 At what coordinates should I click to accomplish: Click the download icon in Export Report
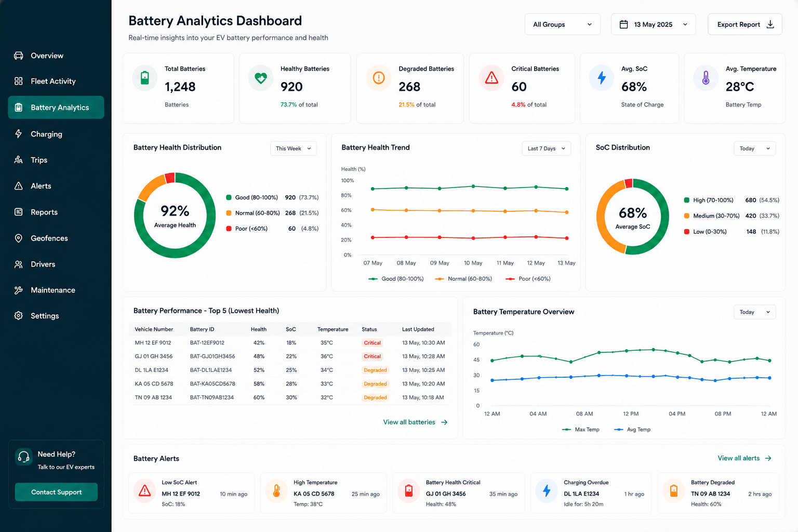770,24
